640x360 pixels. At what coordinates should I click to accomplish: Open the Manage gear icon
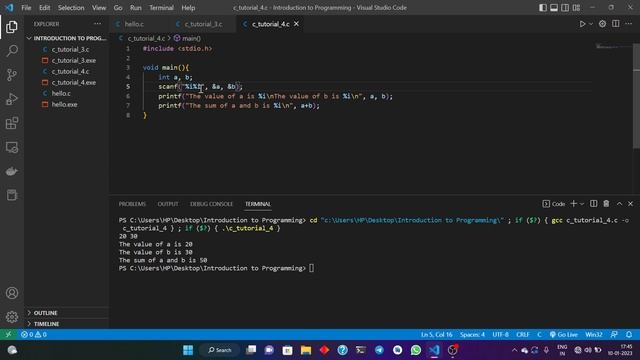tap(12, 317)
